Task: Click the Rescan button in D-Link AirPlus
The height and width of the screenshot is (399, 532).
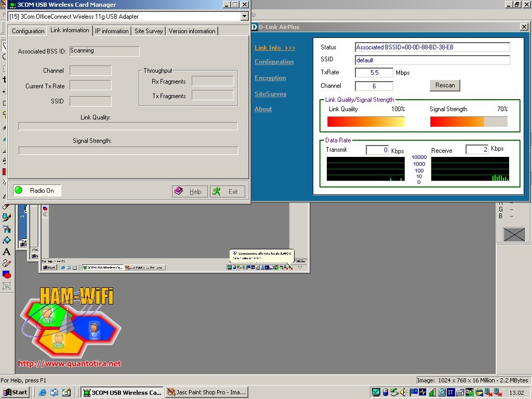Action: point(445,85)
